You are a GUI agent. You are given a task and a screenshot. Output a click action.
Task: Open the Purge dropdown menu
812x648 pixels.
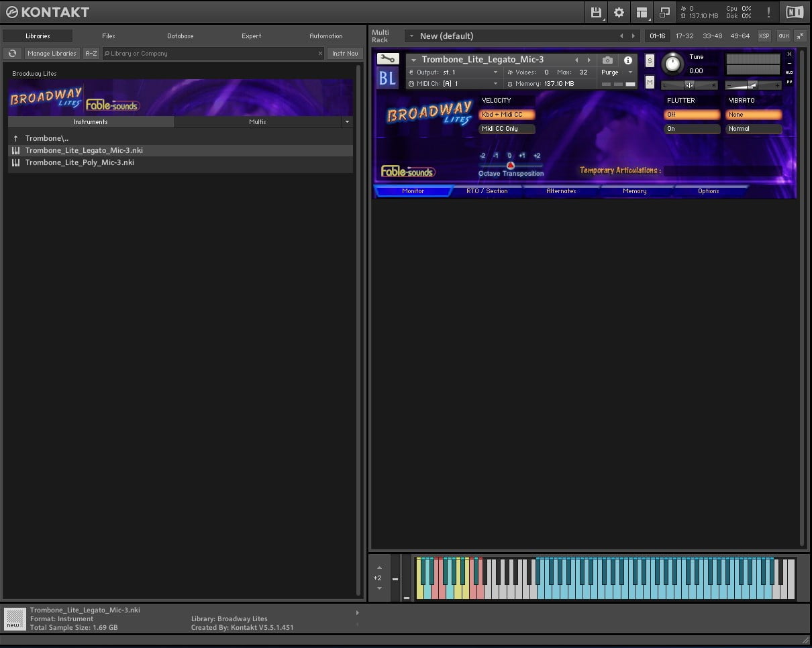[x=630, y=72]
